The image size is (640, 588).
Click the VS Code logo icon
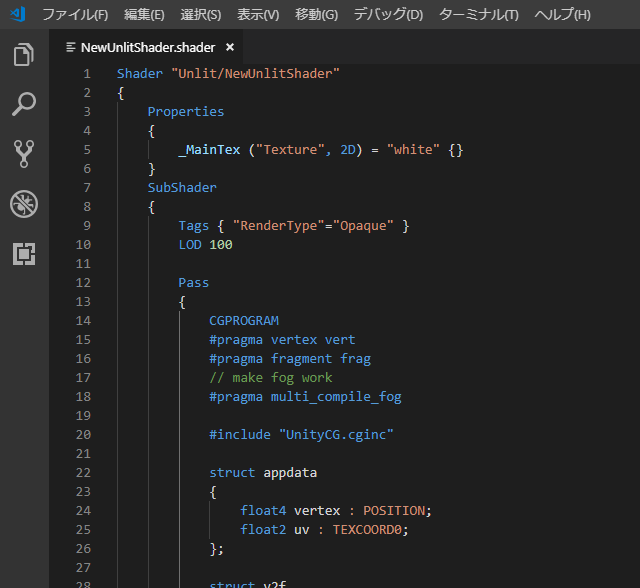click(18, 14)
